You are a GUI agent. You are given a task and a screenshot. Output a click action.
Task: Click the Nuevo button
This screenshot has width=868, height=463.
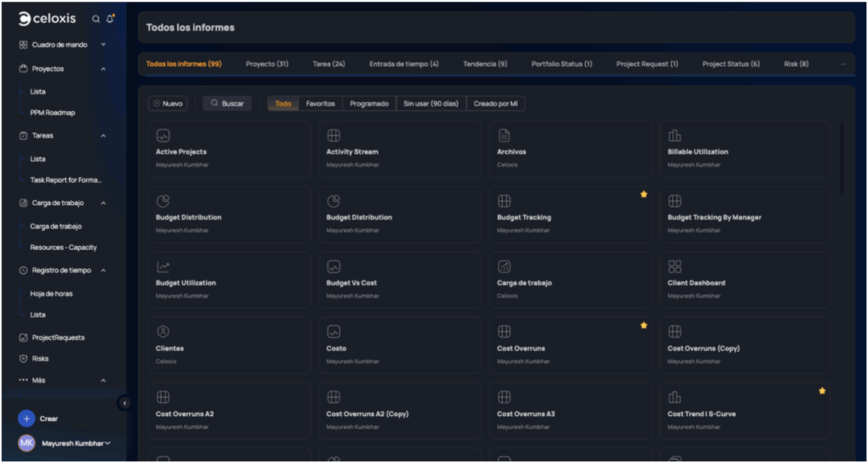(x=167, y=104)
